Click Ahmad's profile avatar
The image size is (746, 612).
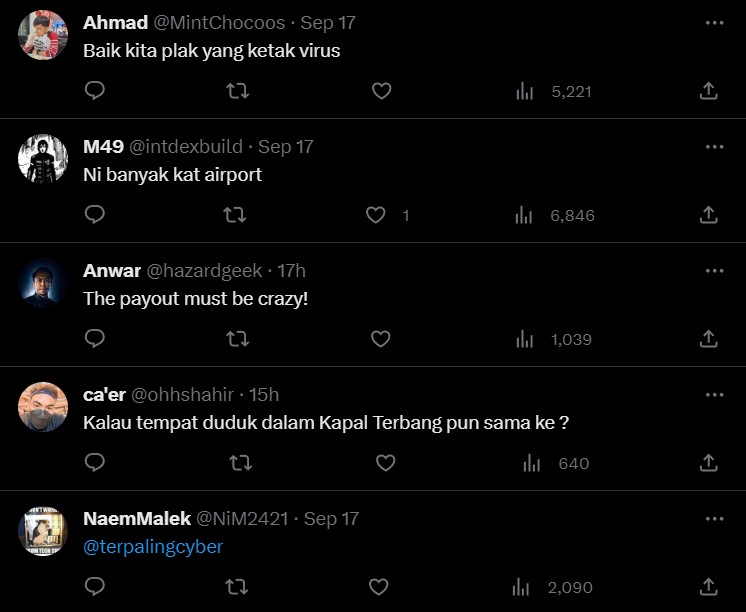pos(43,35)
